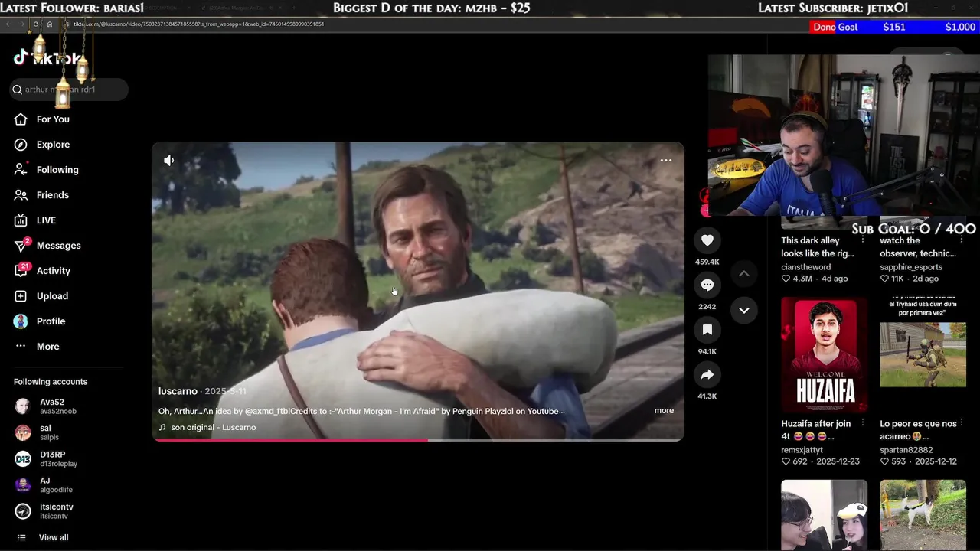Open the itsicontv followed account
This screenshot has width=980, height=551.
click(x=57, y=511)
